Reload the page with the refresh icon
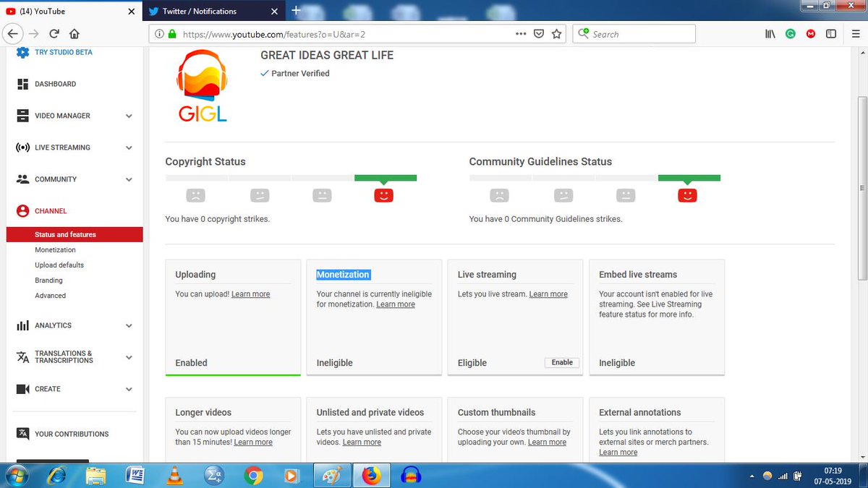868x488 pixels. tap(54, 34)
